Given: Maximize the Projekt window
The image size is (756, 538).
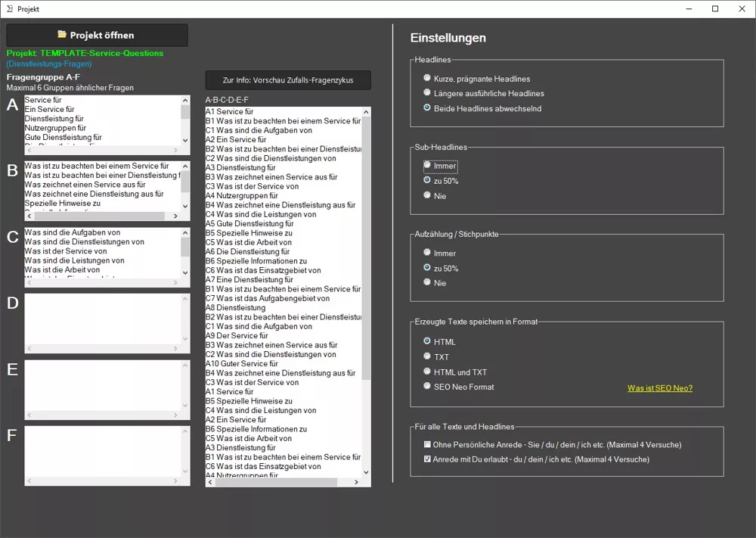Looking at the screenshot, I should (x=715, y=8).
